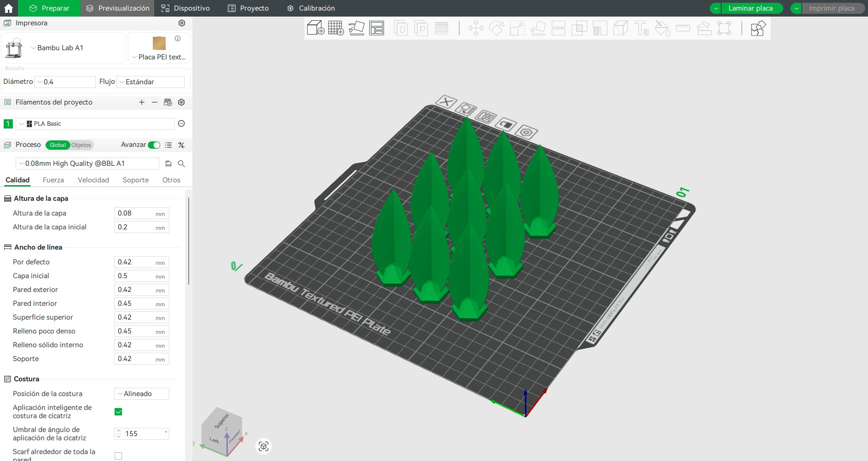This screenshot has width=868, height=461.
Task: Select the Rotate tool
Action: [497, 29]
